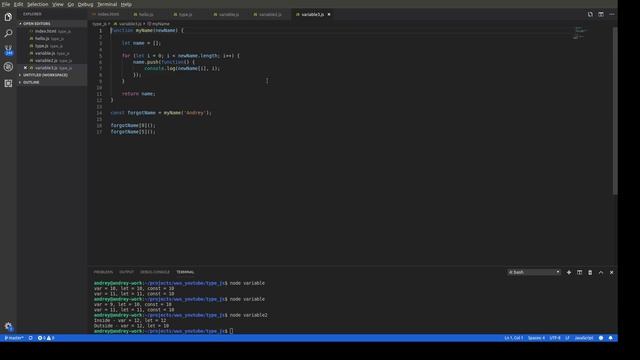Kill the terminal with the trash icon
Image resolution: width=640 pixels, height=360 pixels.
(590, 272)
